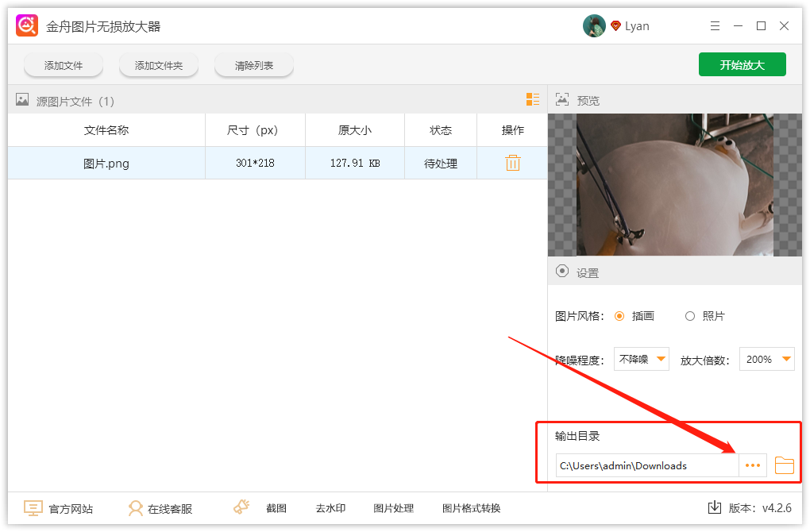Screen dimensions: 810x532
Task: Click the Lyan user avatar
Action: 594,26
